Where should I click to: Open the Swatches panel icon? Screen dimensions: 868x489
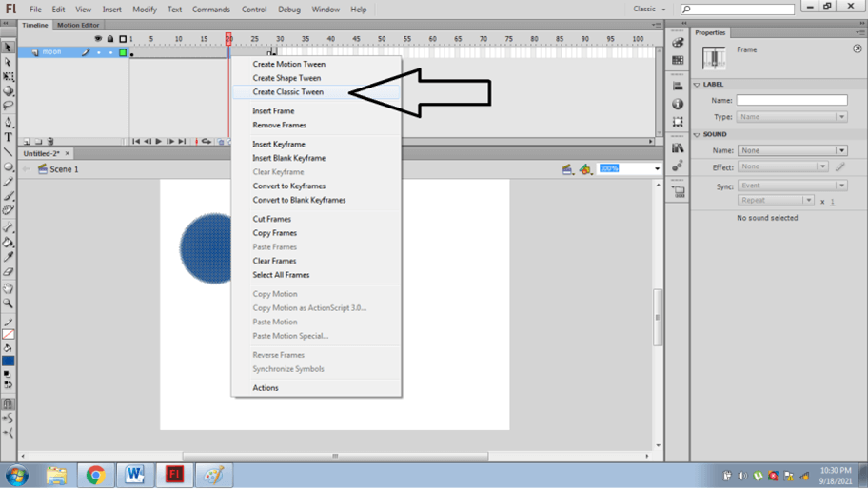click(x=678, y=60)
